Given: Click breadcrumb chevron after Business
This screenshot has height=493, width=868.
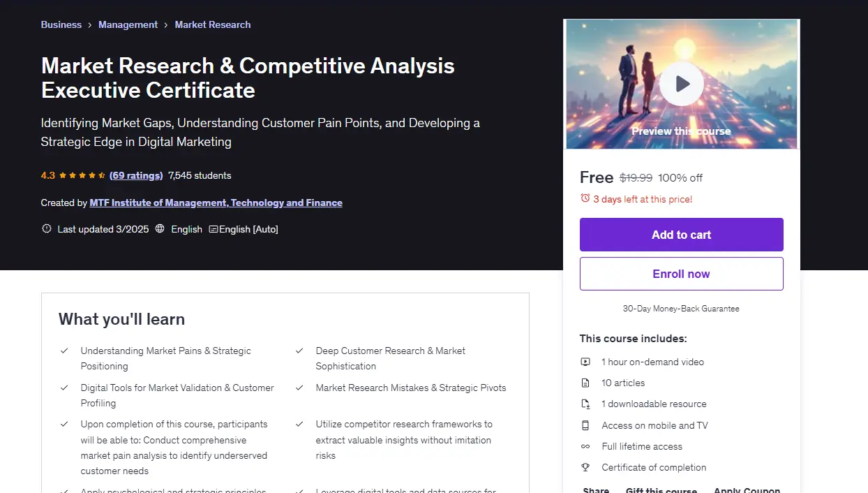Looking at the screenshot, I should [x=90, y=25].
